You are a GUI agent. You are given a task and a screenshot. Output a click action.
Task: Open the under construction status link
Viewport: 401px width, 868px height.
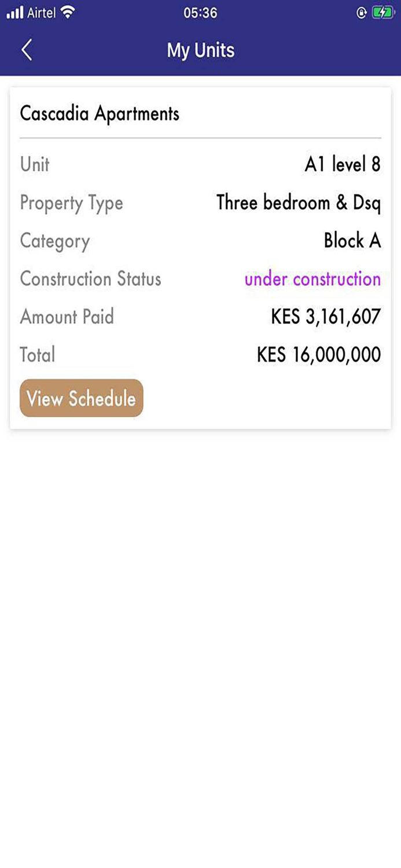point(313,279)
